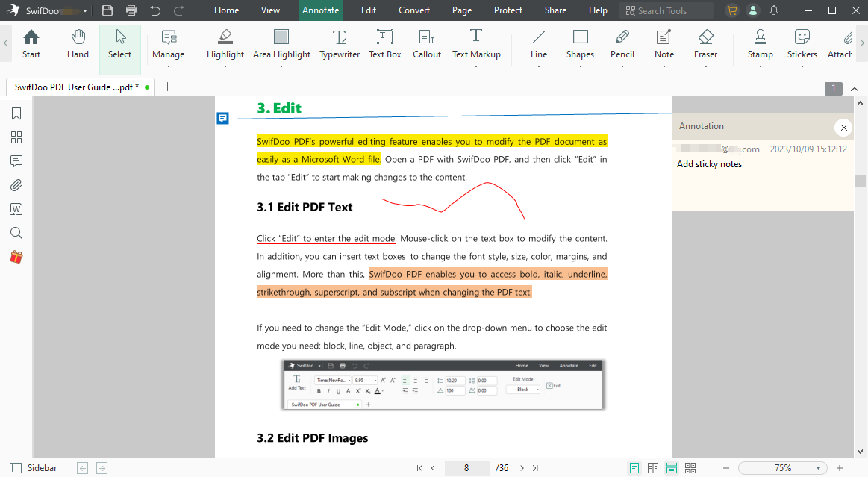Open the Protect menu tab
868x477 pixels.
(508, 10)
